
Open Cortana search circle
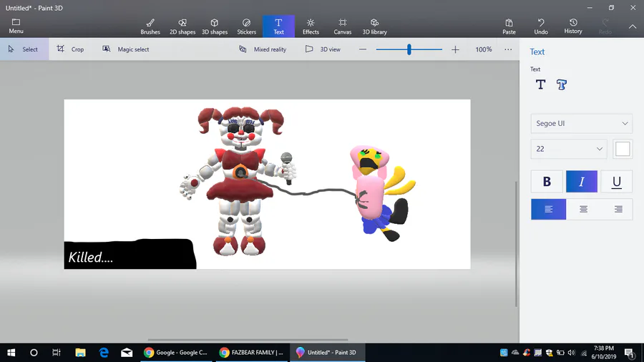34,353
